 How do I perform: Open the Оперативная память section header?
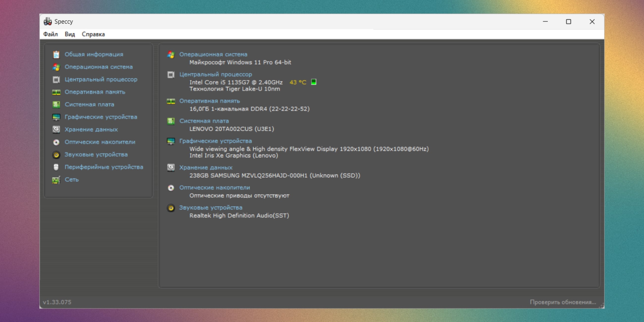point(210,101)
